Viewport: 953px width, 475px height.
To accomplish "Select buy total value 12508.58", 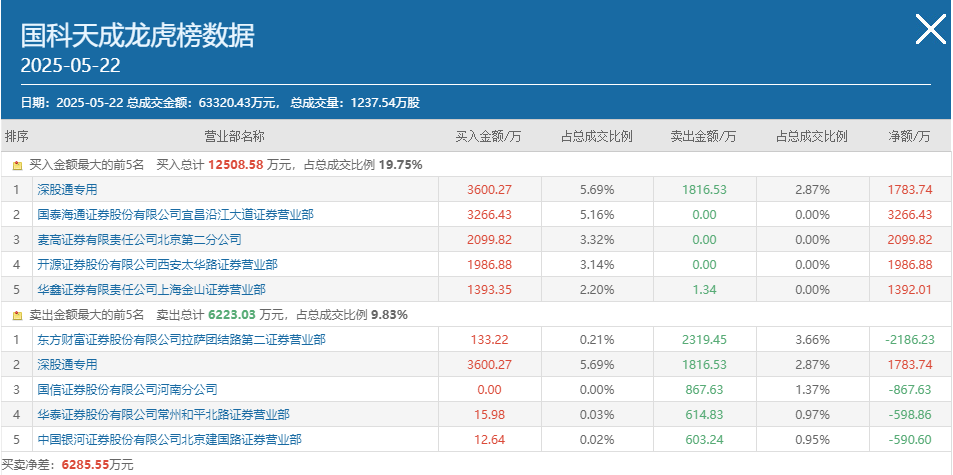I will coord(236,165).
